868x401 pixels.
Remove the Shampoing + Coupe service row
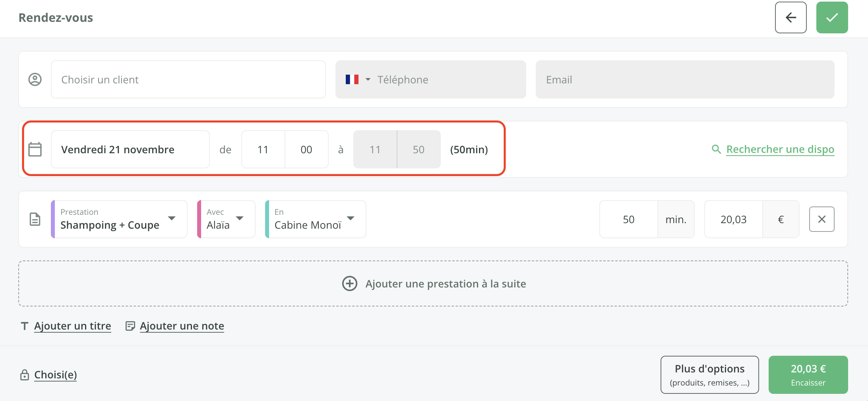pyautogui.click(x=821, y=219)
